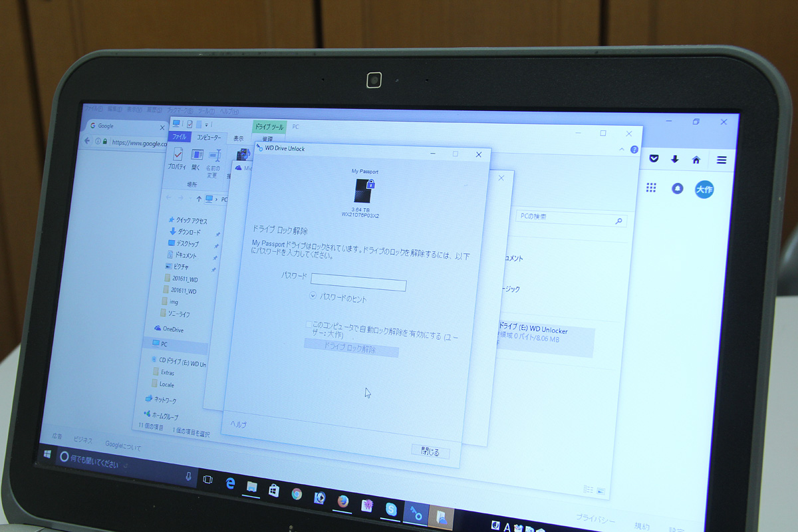Open ピクチャ in the navigation pane
This screenshot has width=798, height=532.
tap(177, 266)
